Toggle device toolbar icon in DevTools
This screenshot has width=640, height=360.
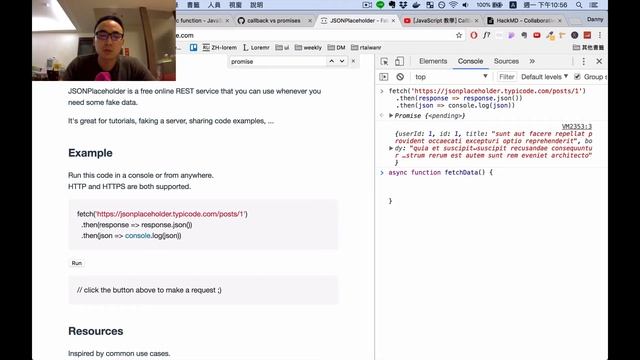tap(399, 61)
